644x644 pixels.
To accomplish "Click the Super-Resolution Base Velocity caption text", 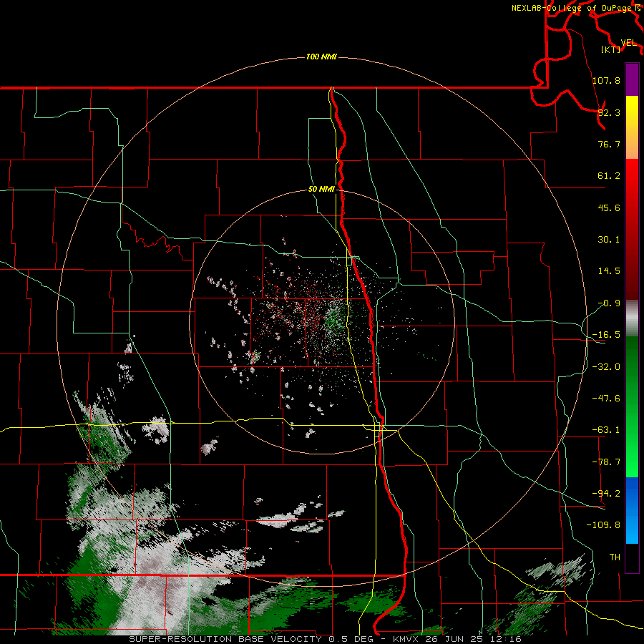I will pyautogui.click(x=225, y=639).
